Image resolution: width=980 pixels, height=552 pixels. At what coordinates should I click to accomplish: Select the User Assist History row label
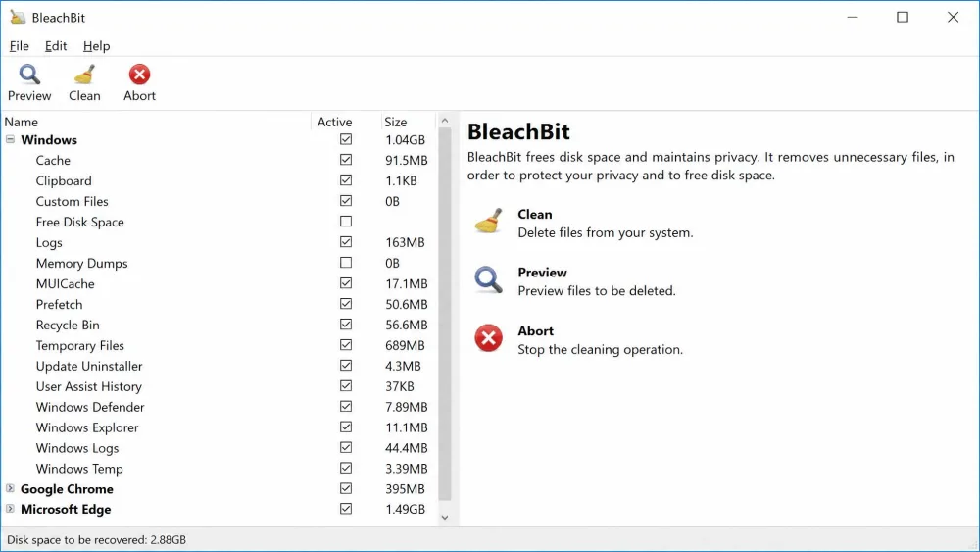coord(89,386)
